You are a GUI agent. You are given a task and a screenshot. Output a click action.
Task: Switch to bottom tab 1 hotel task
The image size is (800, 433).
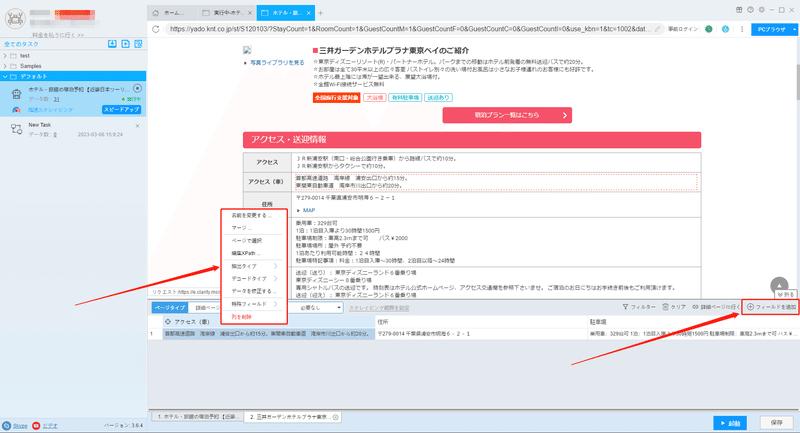[197, 417]
